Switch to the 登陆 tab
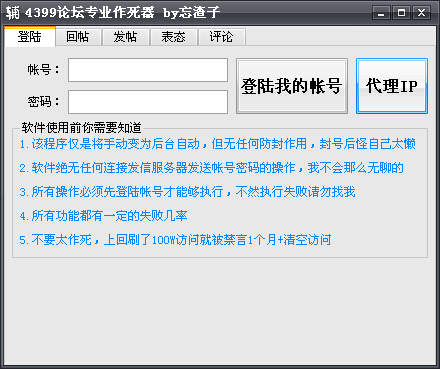 click(30, 36)
